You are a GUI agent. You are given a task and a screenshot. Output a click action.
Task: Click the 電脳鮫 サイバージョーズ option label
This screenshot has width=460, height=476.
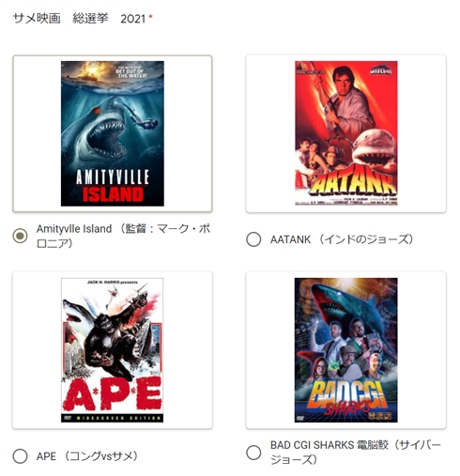tap(356, 453)
